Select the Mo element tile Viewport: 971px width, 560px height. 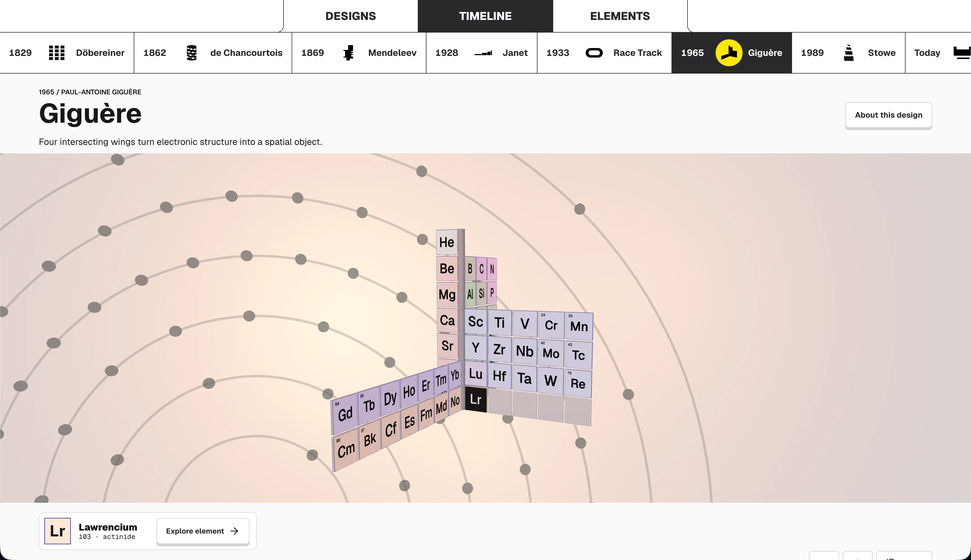(x=551, y=353)
